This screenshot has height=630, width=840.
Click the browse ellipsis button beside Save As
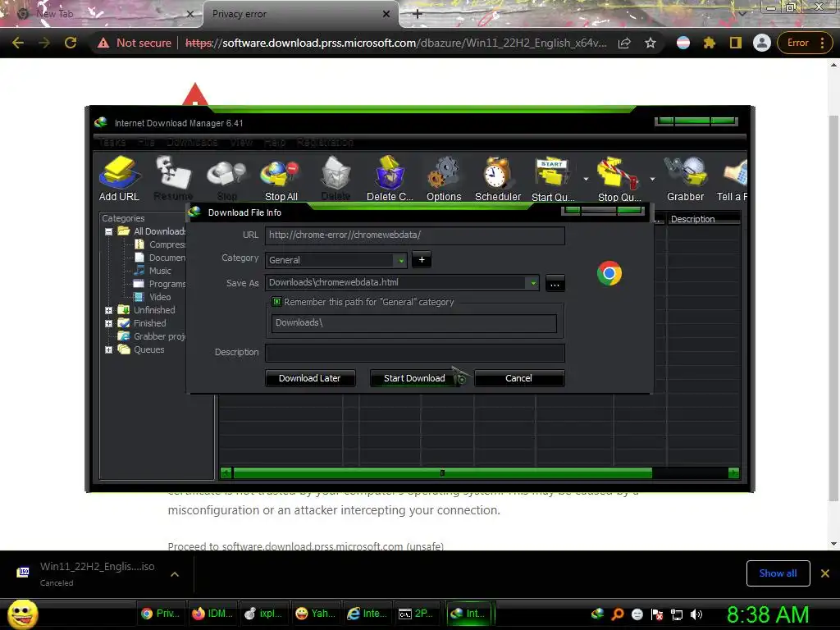pos(555,283)
